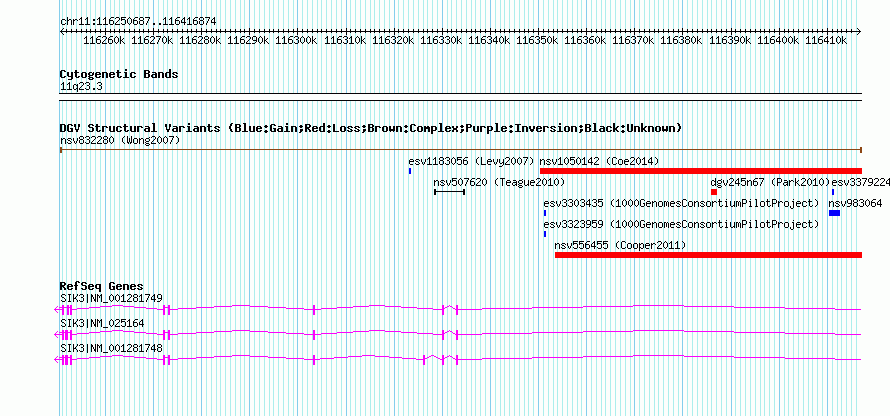Click the 116380k ruler tick label

[x=682, y=40]
